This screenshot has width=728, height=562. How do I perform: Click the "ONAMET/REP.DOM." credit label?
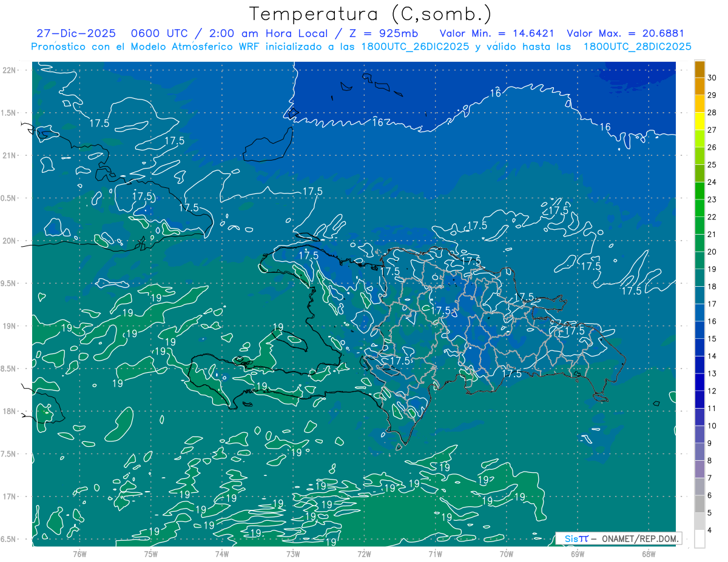(639, 538)
